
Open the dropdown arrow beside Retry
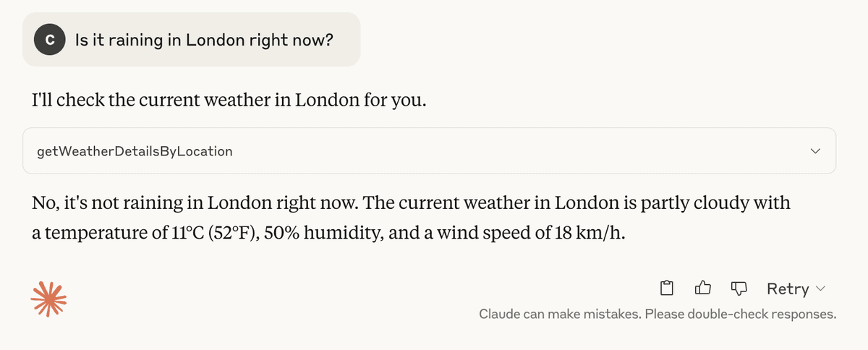[820, 289]
